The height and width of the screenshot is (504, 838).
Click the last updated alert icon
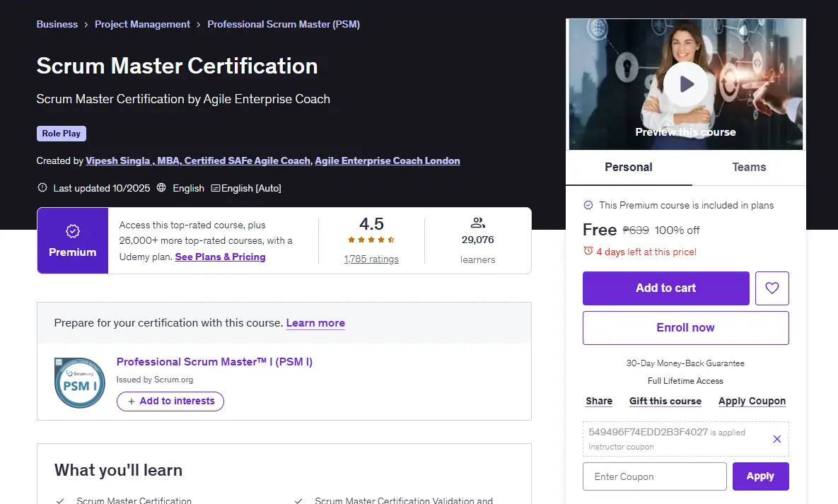click(42, 187)
